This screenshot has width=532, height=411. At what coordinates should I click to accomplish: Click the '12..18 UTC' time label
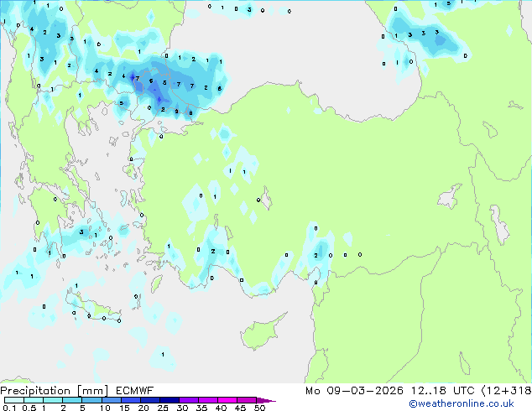click(x=443, y=391)
